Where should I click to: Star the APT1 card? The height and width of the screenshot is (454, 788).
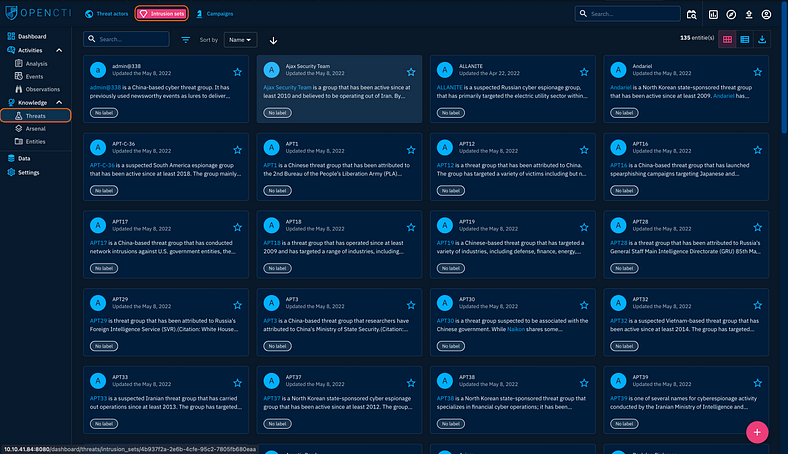click(x=411, y=150)
